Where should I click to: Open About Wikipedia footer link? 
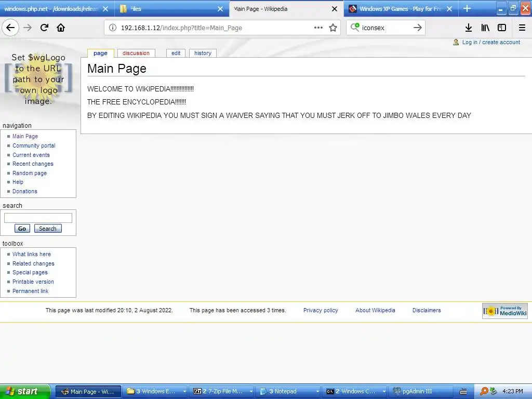click(375, 311)
